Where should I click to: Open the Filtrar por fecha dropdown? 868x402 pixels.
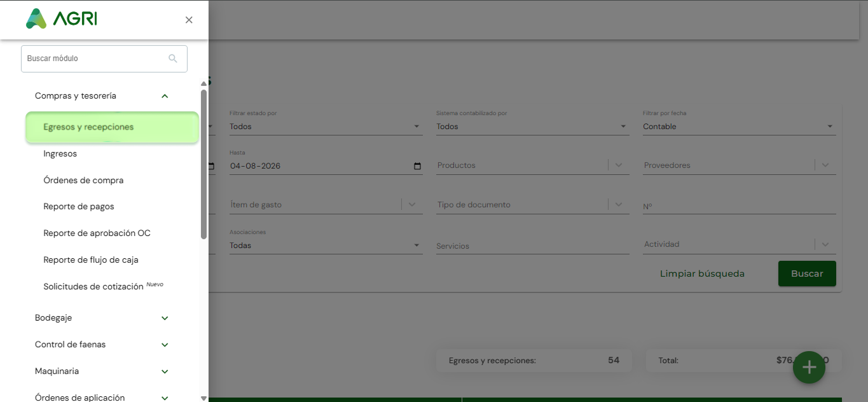coord(739,127)
